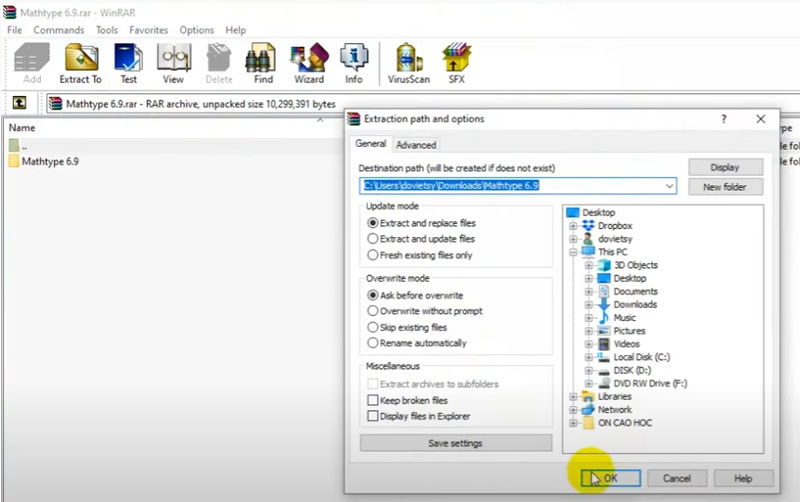Enable Display files in Explorer checkbox
Image resolution: width=800 pixels, height=502 pixels.
(373, 416)
